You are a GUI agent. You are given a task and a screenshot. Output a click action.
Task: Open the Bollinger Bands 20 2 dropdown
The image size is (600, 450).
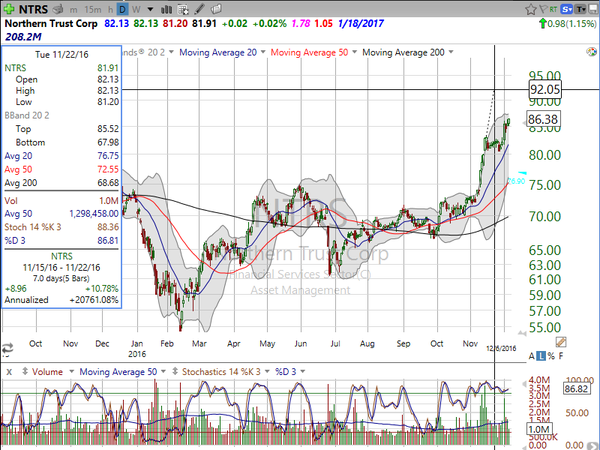click(171, 52)
